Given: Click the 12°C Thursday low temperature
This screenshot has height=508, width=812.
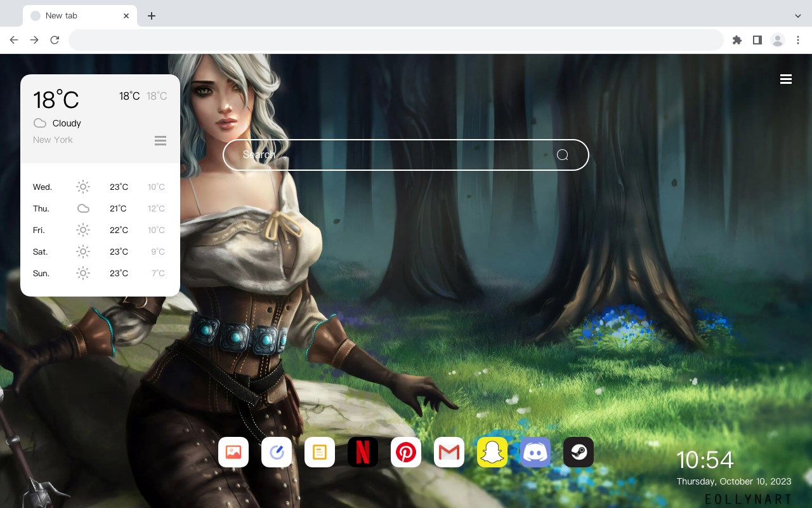Looking at the screenshot, I should click(157, 209).
